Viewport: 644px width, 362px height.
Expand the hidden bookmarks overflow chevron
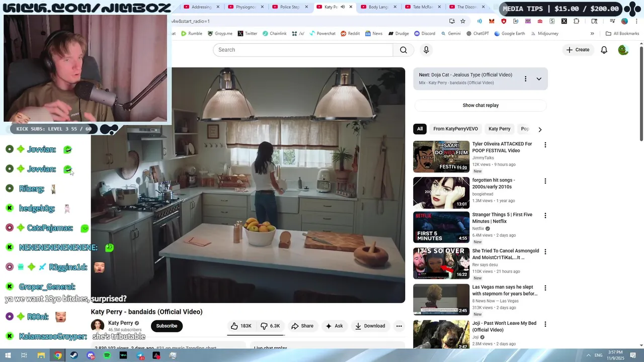pyautogui.click(x=592, y=34)
